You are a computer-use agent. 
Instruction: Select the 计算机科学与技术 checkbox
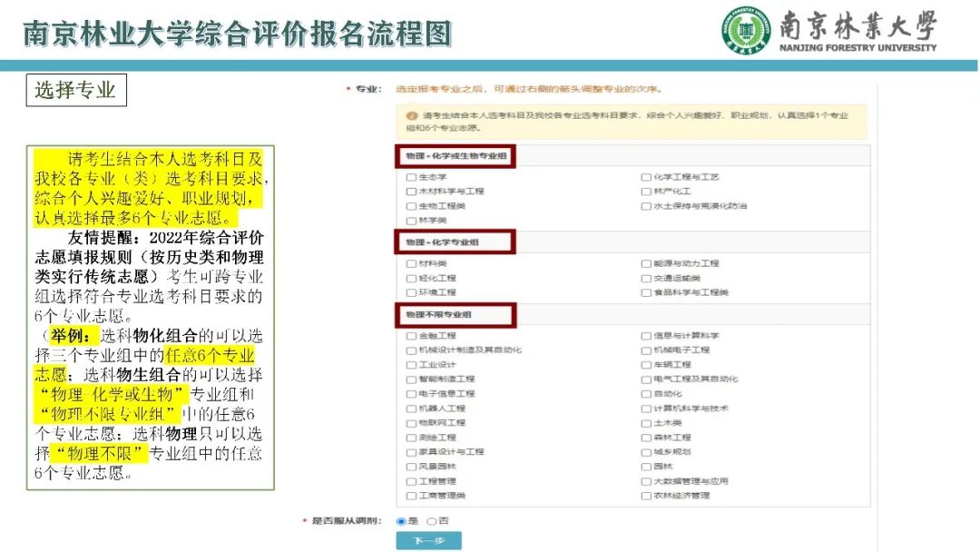[x=646, y=409]
